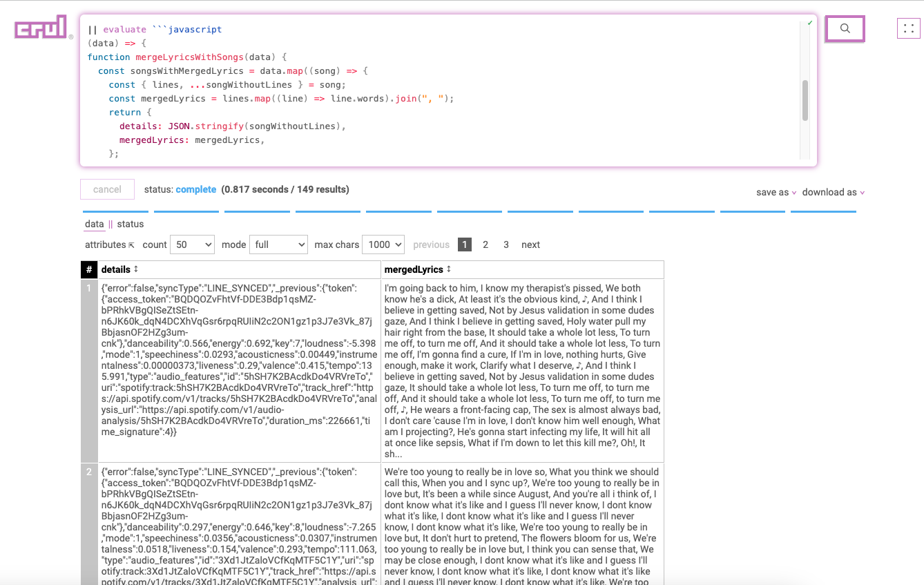Switch to the data tab
This screenshot has height=585, width=924.
tap(95, 224)
